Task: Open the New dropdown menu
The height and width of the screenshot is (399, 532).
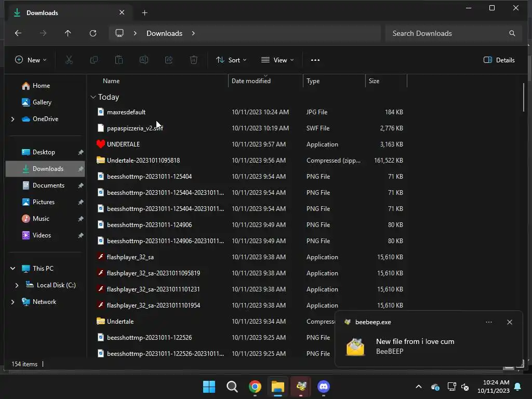Action: pyautogui.click(x=31, y=60)
